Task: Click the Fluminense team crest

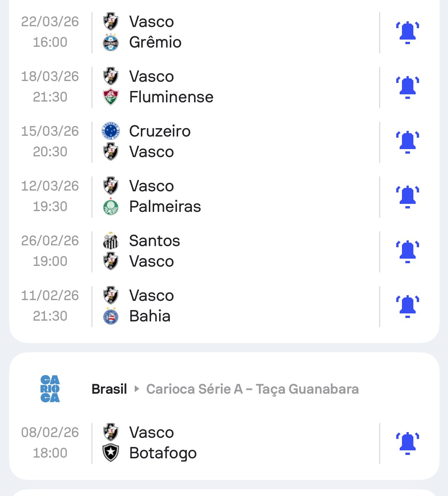Action: click(x=111, y=97)
